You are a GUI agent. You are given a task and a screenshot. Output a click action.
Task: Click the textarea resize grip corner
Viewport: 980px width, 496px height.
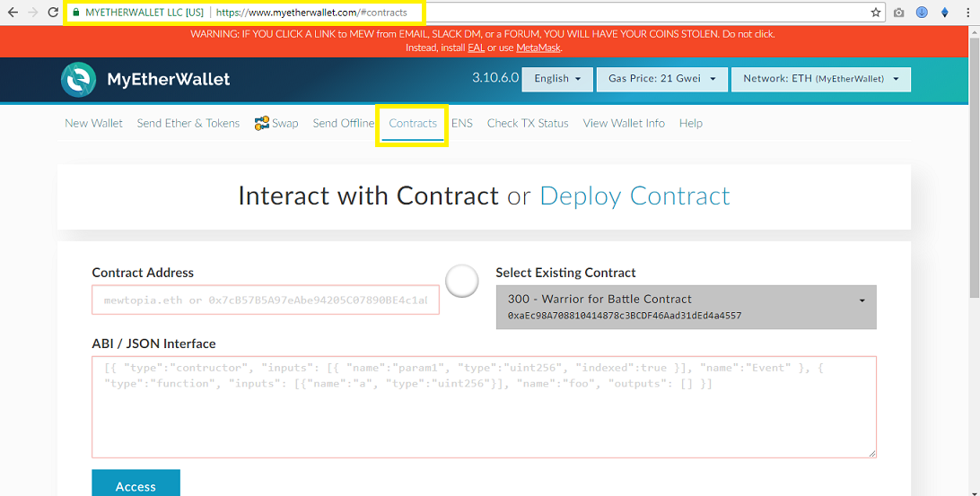[872, 454]
